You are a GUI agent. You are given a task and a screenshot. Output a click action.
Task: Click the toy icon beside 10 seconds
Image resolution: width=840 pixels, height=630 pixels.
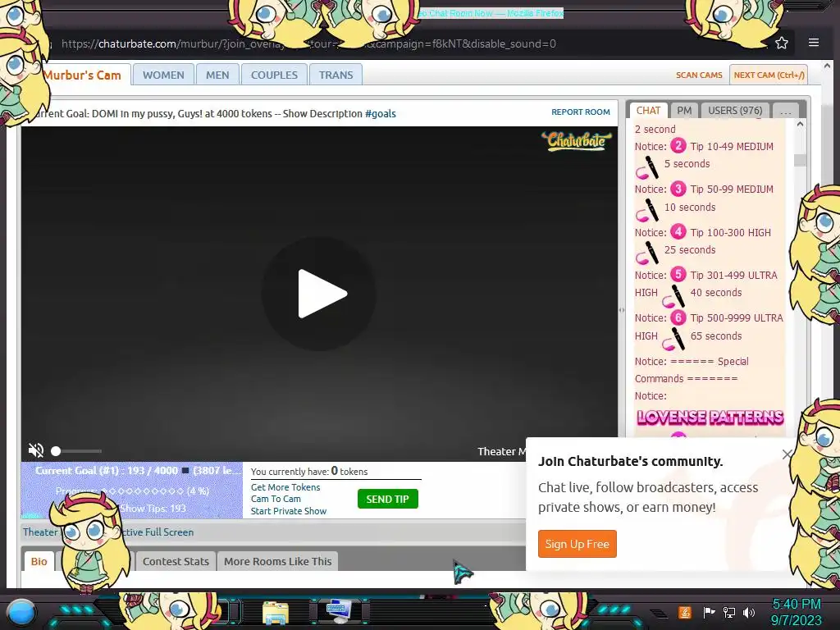pyautogui.click(x=648, y=210)
